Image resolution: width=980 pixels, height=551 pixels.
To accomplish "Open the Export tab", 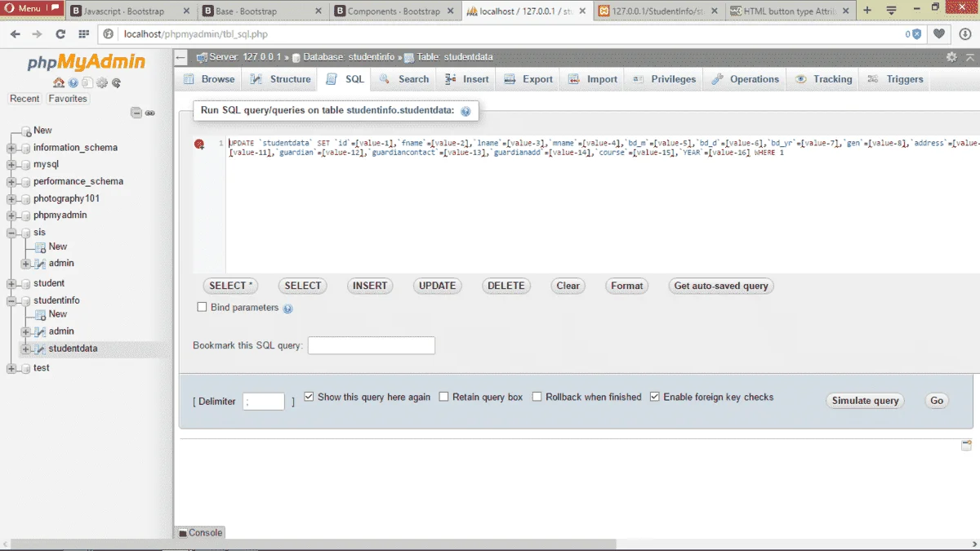I will point(528,79).
